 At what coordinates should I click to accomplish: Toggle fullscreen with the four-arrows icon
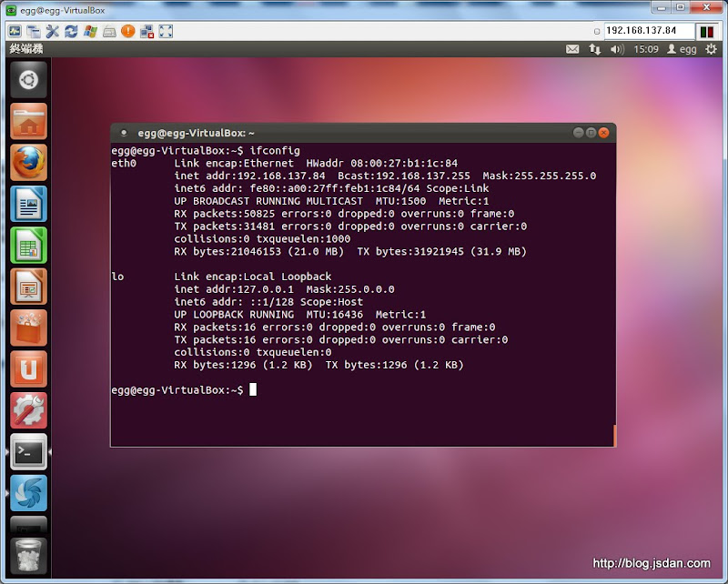coord(166,31)
